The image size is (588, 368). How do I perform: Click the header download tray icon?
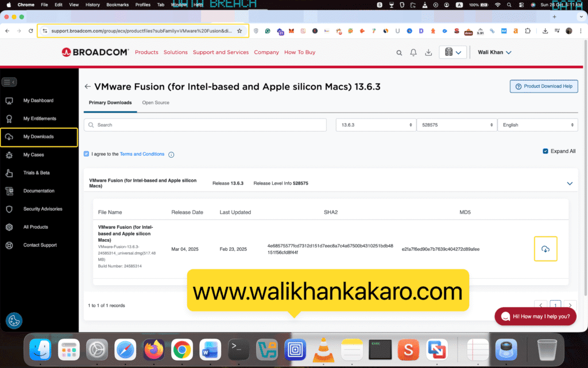428,53
